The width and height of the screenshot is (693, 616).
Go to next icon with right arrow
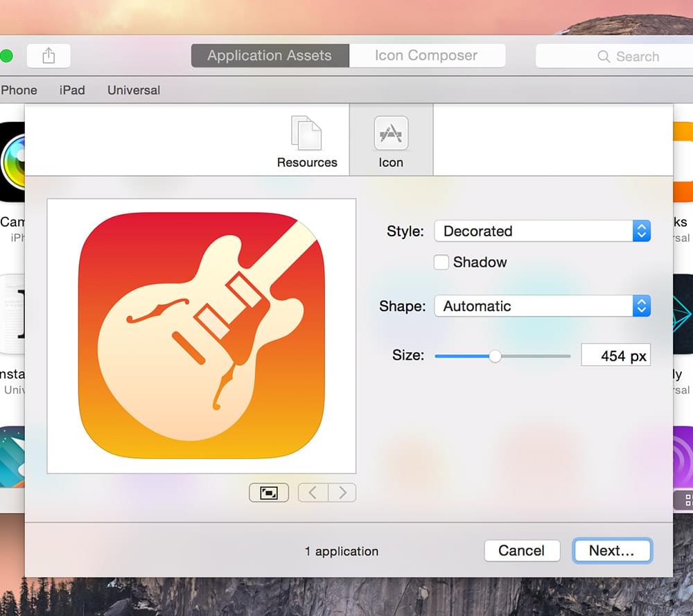point(342,493)
